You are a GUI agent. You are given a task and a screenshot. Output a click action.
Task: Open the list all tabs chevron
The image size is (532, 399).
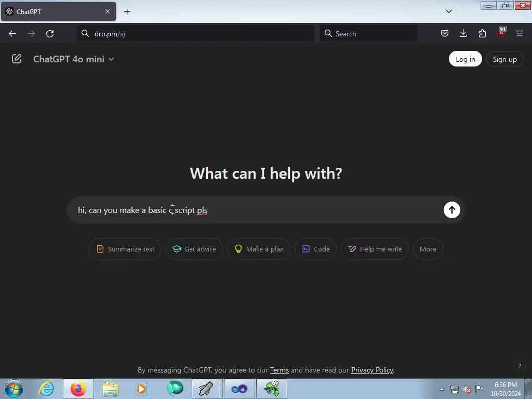449,11
